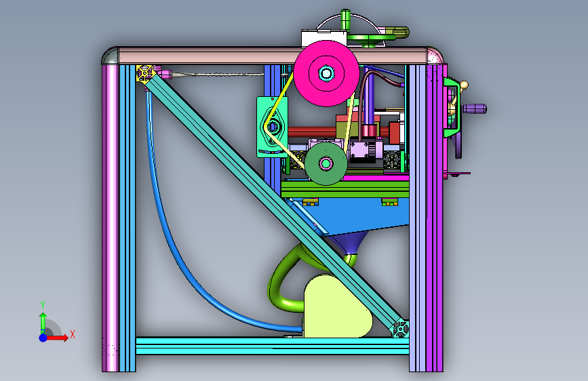Click the "Y" label on the coordinate triad
Image resolution: width=588 pixels, height=381 pixels.
[43, 305]
